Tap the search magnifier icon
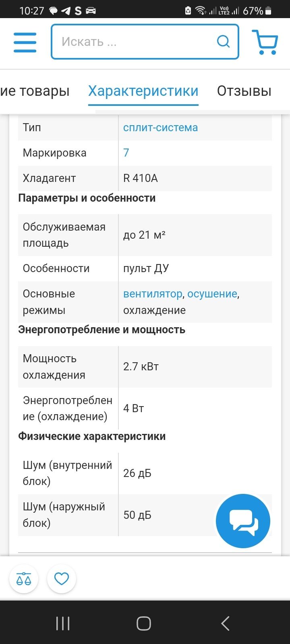Viewport: 290px width, 644px height. click(x=223, y=41)
